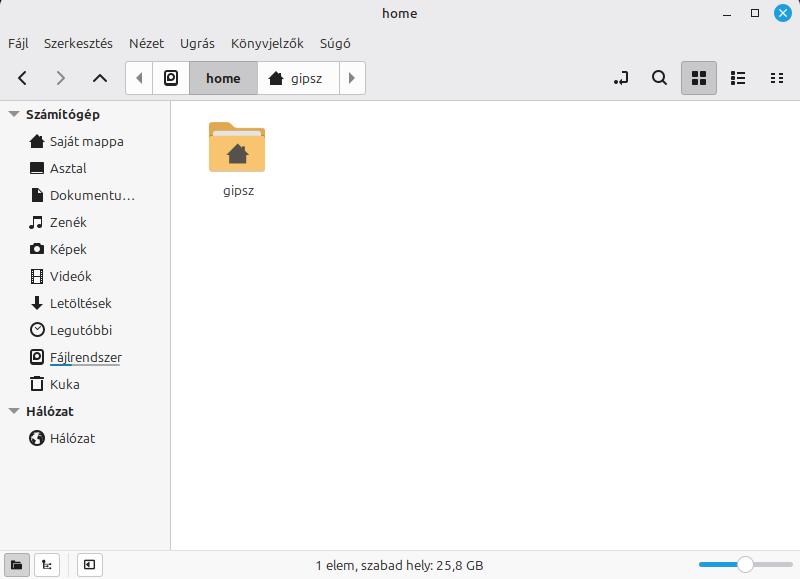Switch to icon grid view
800x579 pixels.
pyautogui.click(x=699, y=78)
